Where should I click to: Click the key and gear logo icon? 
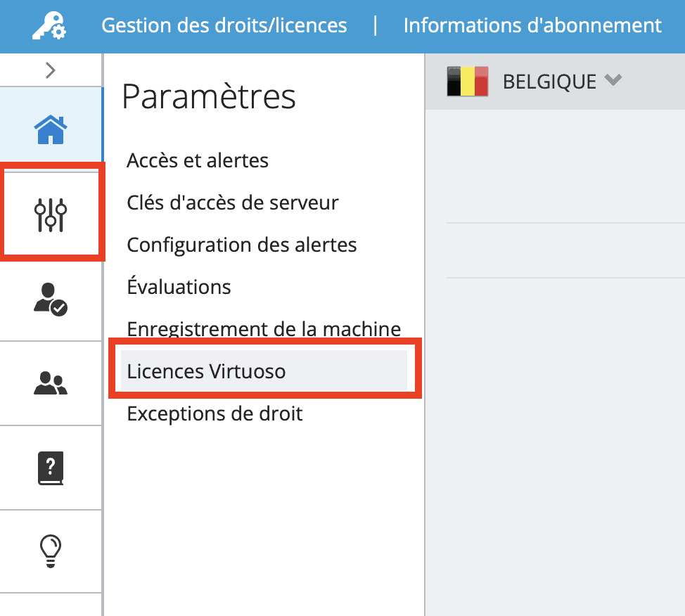(49, 25)
